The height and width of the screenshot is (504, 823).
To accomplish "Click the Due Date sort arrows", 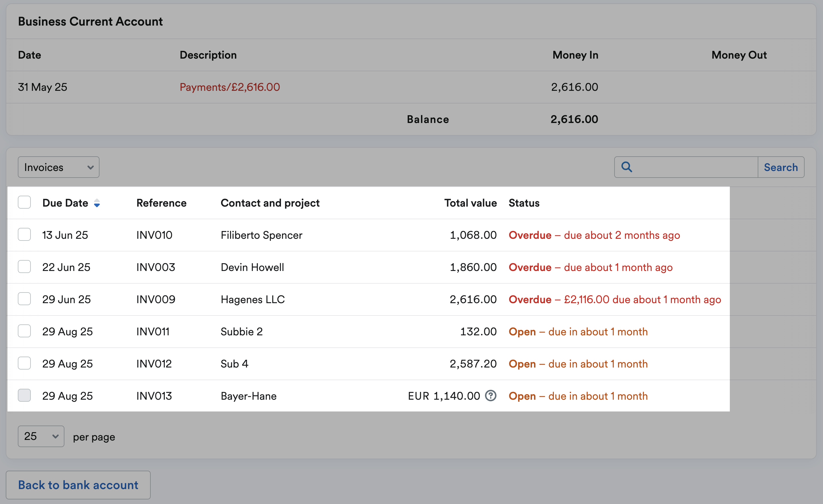I will point(97,203).
